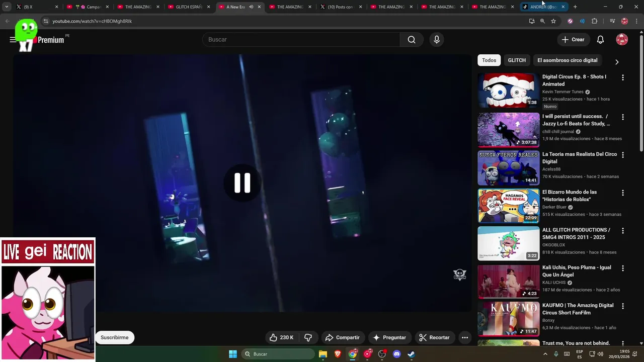The width and height of the screenshot is (644, 362).
Task: Click Kevin Temmer Tunes channel name
Action: (x=563, y=92)
